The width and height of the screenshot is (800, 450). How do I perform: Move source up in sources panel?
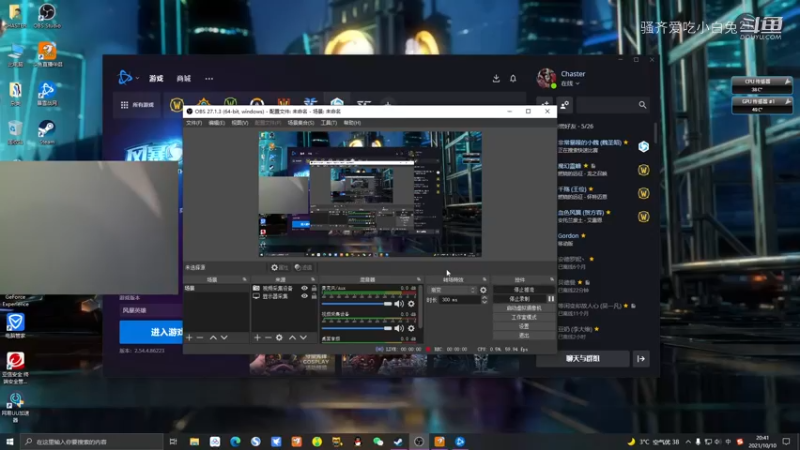click(x=292, y=338)
